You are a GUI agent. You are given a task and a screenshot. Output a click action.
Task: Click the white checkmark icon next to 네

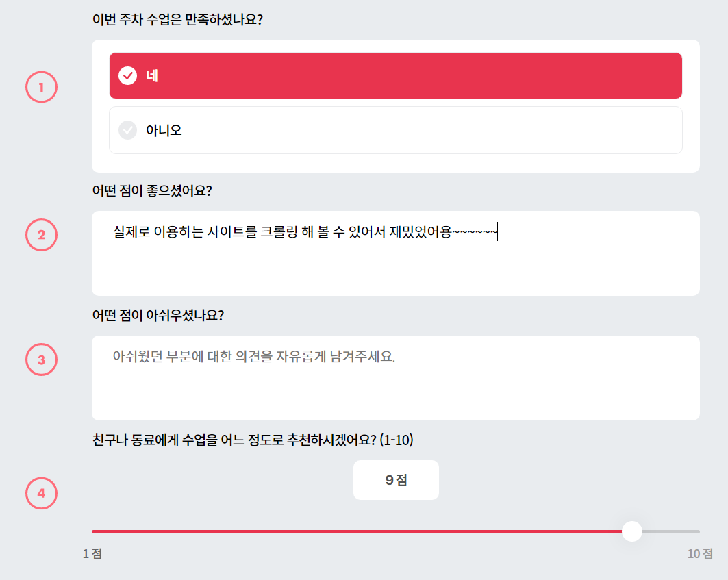pyautogui.click(x=127, y=76)
